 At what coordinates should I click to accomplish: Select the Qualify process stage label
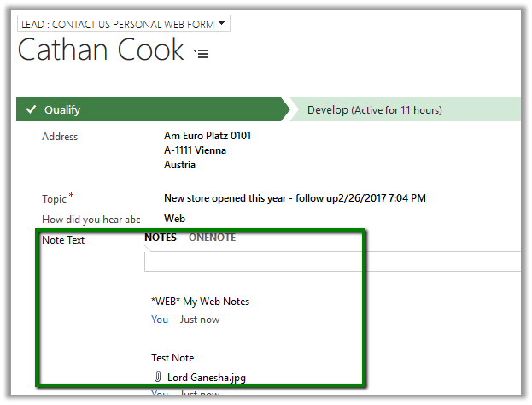pos(62,110)
